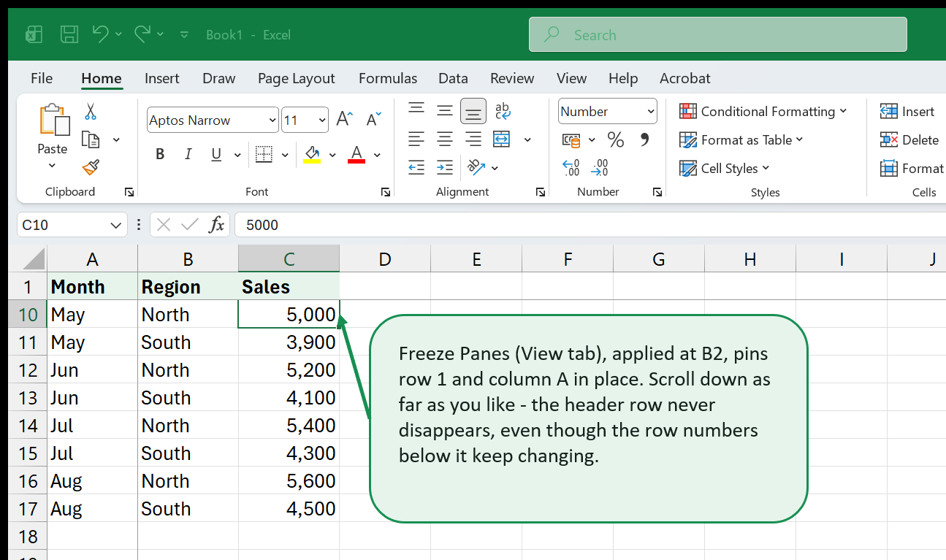
Task: Click the Delete cells button
Action: tap(909, 139)
